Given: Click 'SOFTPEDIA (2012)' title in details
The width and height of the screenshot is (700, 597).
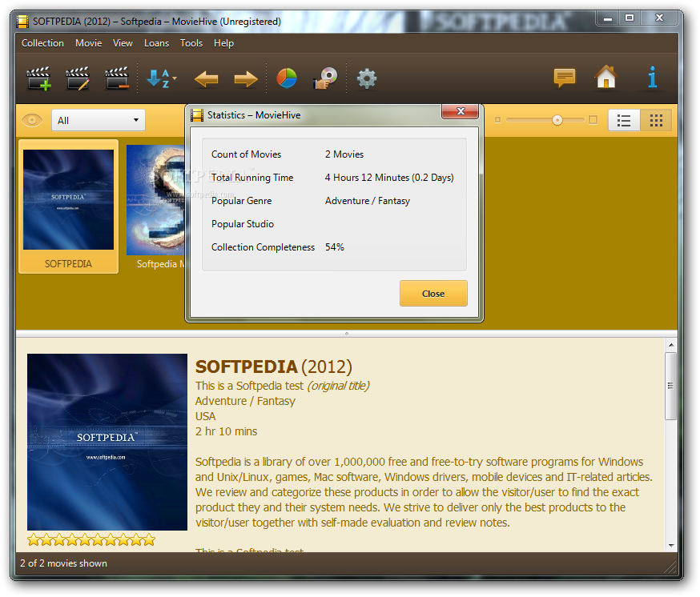Looking at the screenshot, I should pyautogui.click(x=274, y=367).
